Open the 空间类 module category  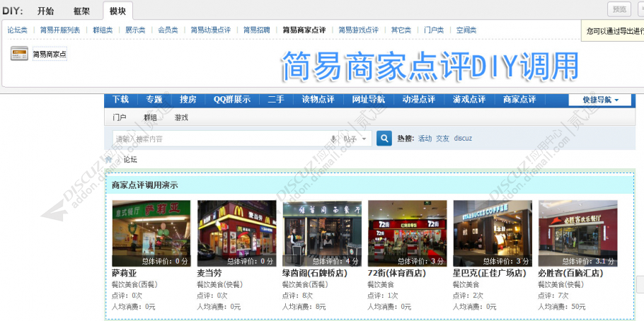click(466, 30)
